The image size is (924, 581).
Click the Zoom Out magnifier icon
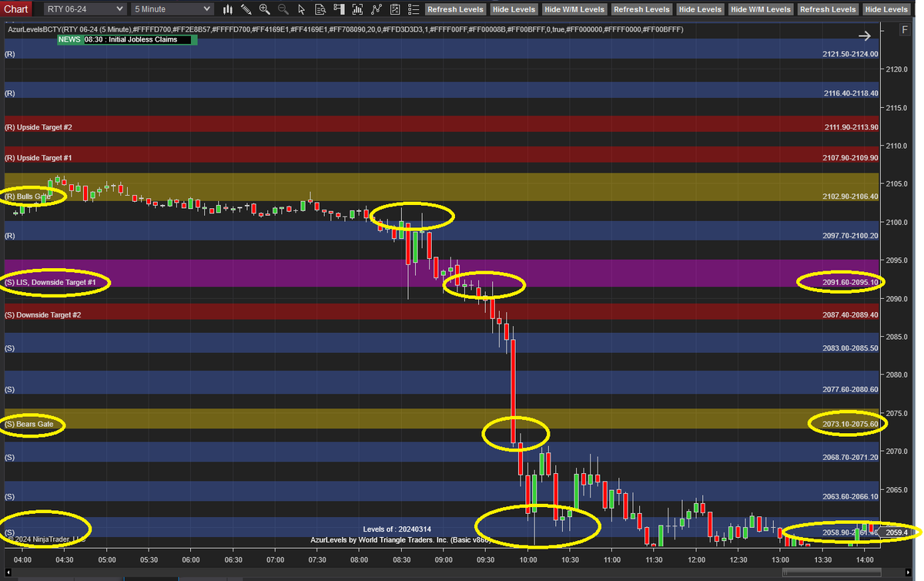click(283, 9)
